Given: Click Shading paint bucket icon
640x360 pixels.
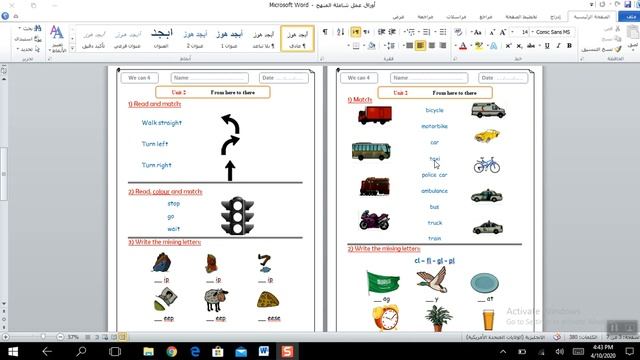Looking at the screenshot, I should click(x=371, y=46).
